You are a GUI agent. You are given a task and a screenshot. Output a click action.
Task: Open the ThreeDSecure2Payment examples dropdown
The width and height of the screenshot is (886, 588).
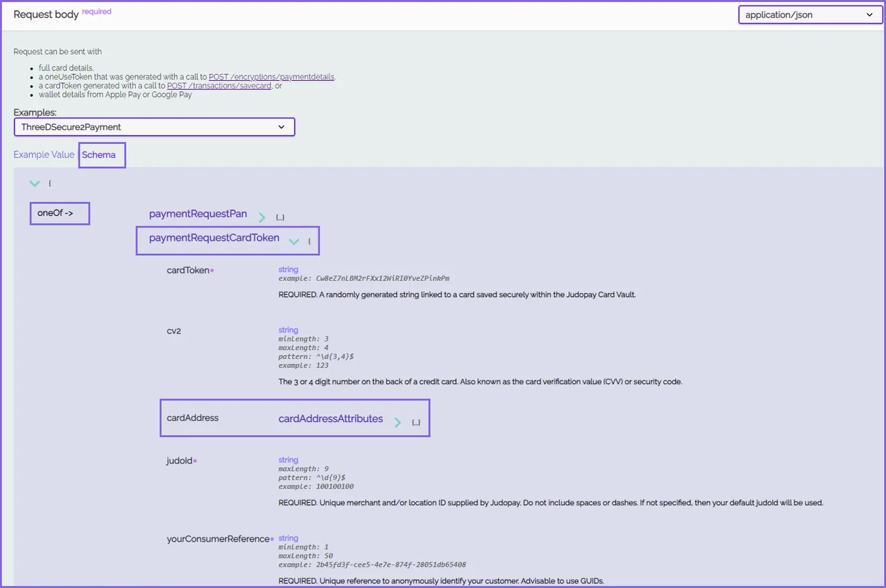(154, 127)
